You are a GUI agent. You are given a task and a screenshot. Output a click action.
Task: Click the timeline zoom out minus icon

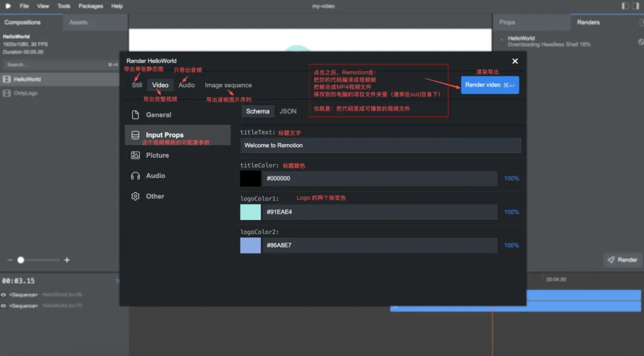(x=10, y=260)
